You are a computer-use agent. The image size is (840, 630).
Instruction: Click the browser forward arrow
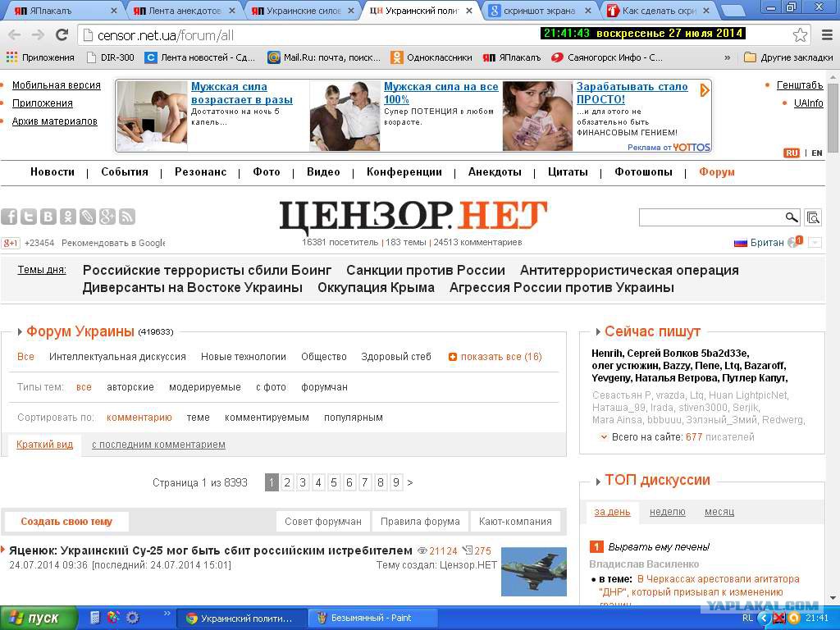38,35
